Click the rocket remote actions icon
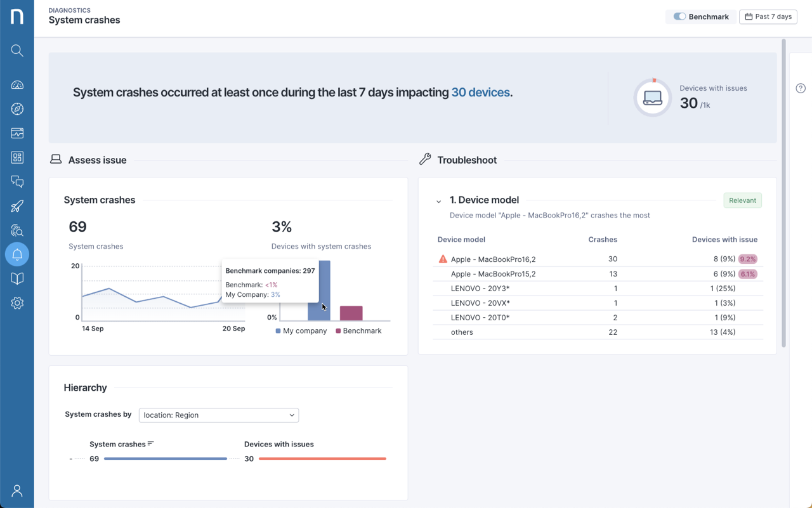The height and width of the screenshot is (508, 812). (x=17, y=205)
